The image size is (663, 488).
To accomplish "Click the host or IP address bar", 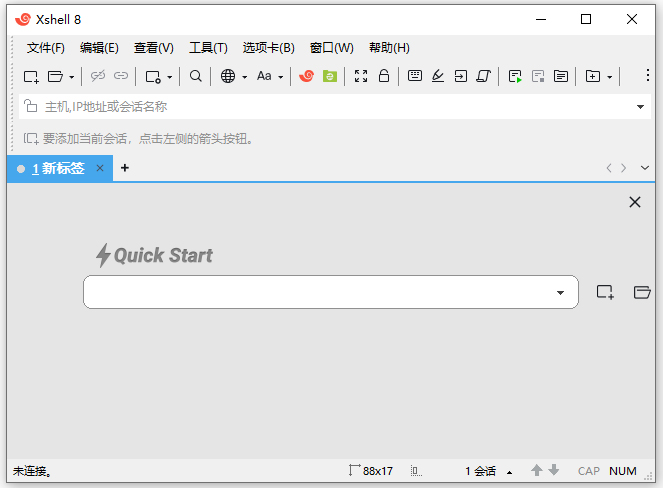I will pos(335,107).
